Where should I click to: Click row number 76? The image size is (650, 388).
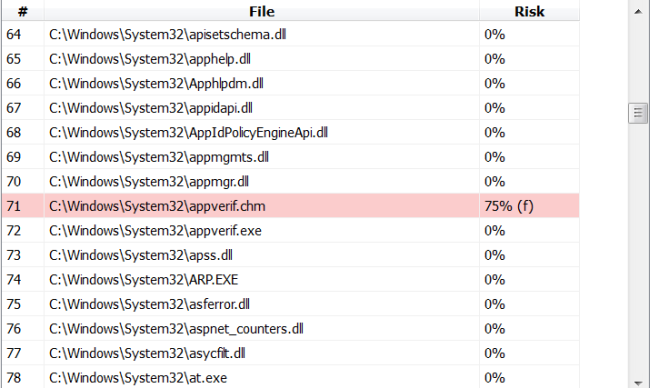13,328
